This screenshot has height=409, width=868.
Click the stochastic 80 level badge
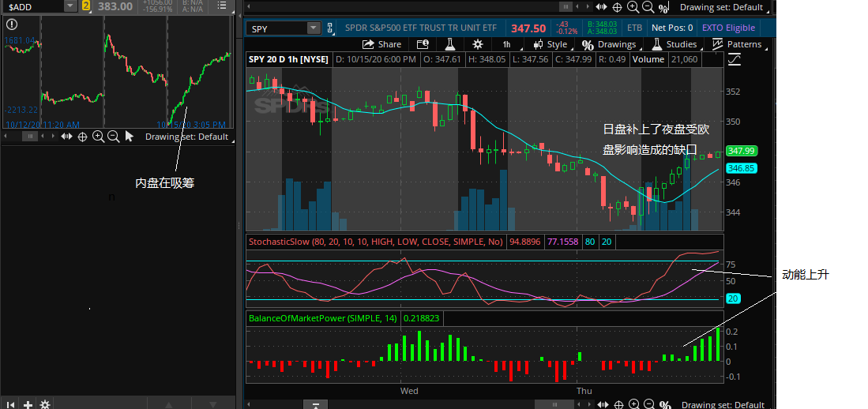click(589, 242)
